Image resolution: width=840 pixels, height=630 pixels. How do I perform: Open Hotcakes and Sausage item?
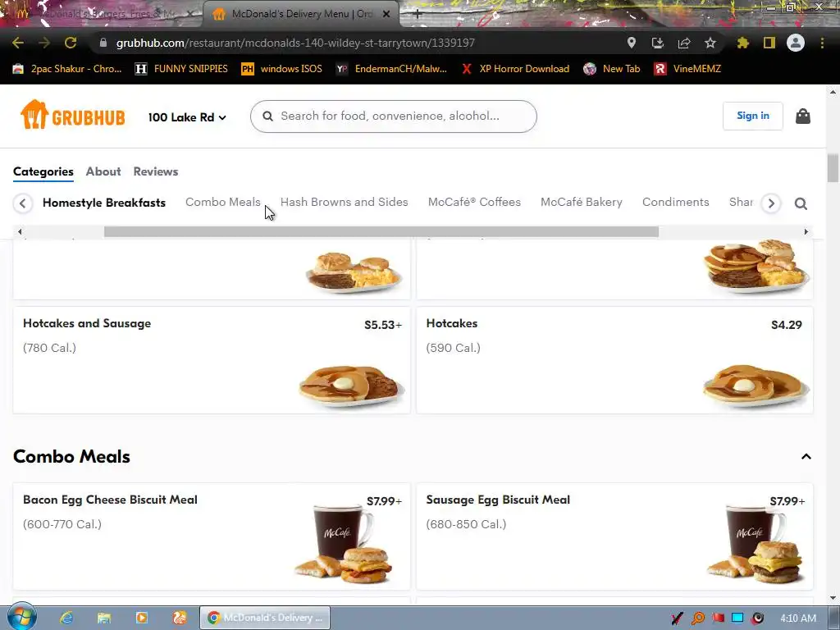point(212,360)
